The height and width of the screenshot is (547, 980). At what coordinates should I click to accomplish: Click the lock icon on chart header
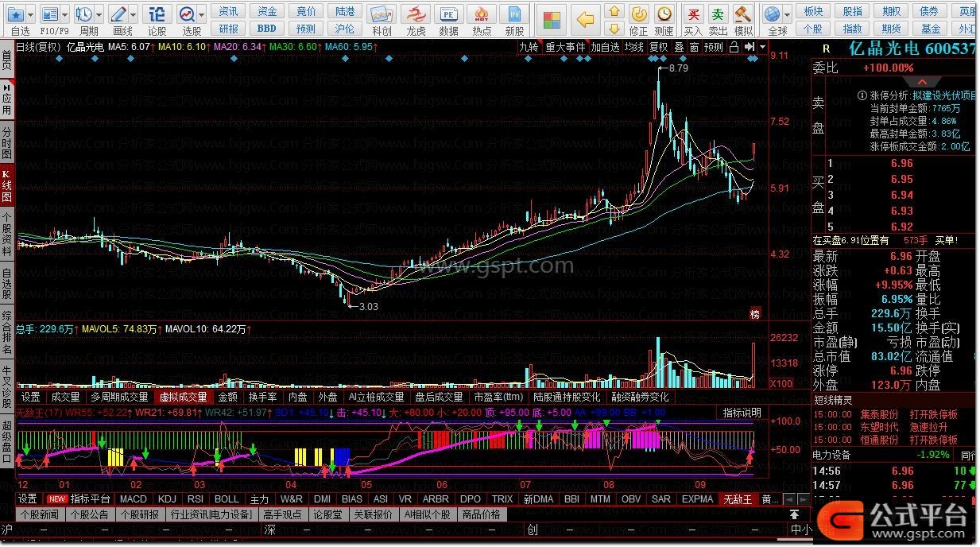tap(734, 47)
